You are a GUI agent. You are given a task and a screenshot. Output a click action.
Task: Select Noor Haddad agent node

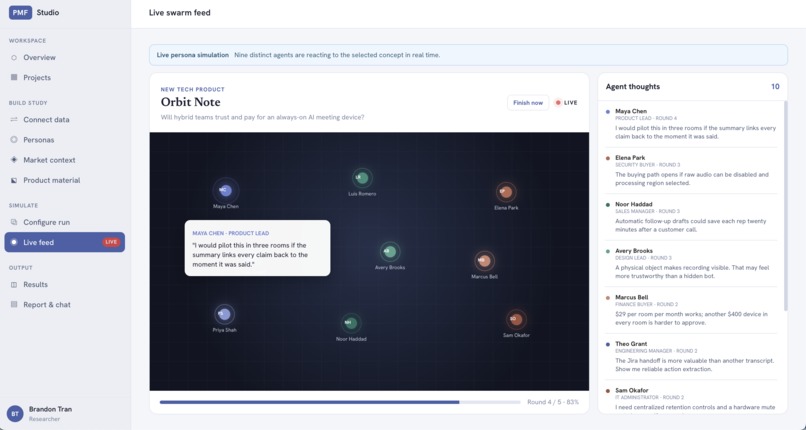(x=351, y=323)
